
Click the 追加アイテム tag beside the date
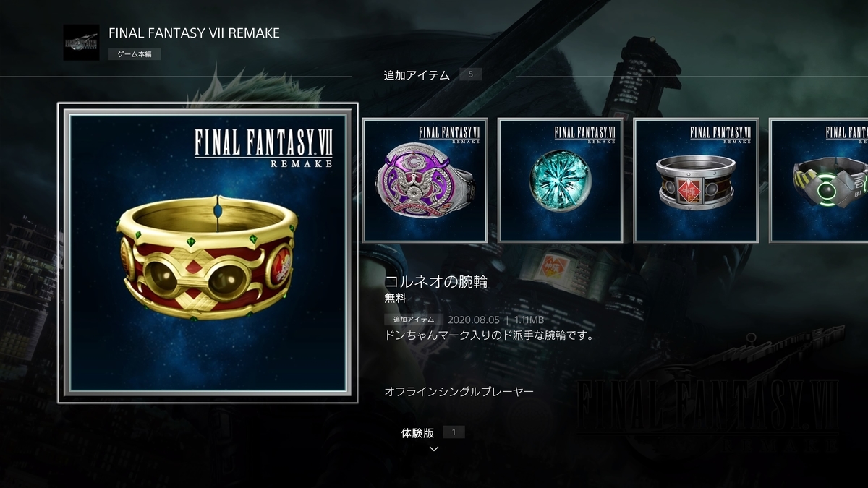click(x=414, y=320)
